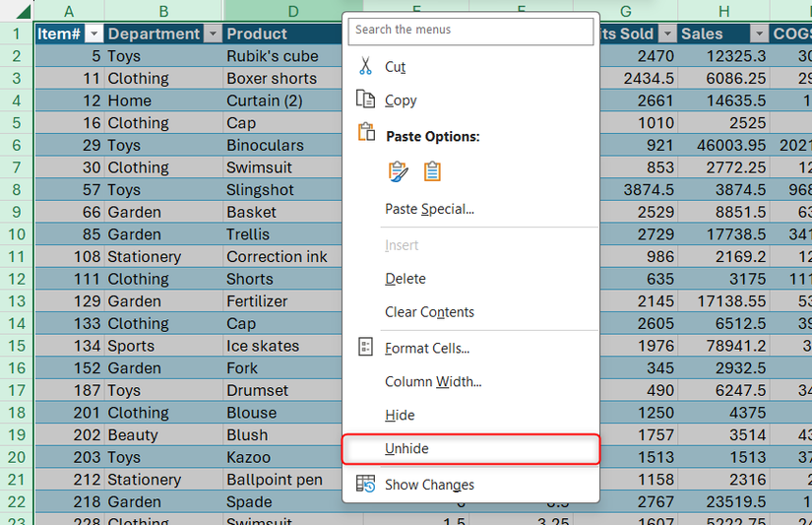Choose Delete from context menu

470,279
